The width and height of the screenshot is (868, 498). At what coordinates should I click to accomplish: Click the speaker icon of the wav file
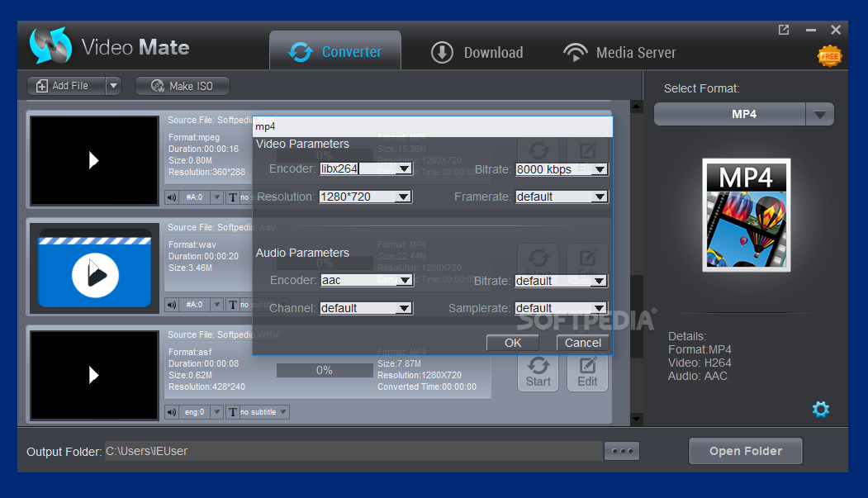172,304
